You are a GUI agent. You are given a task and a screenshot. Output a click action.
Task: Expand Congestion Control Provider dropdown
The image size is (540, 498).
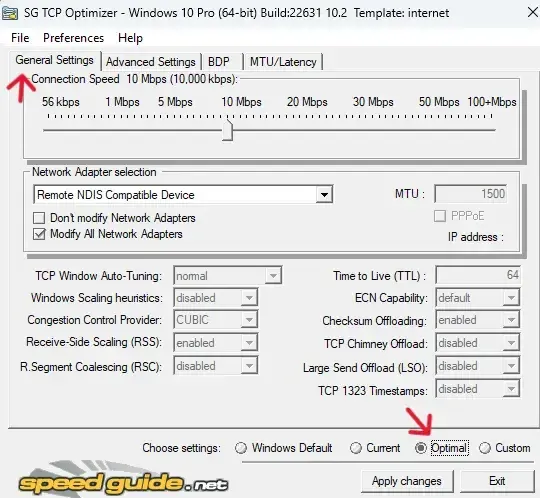tap(249, 320)
